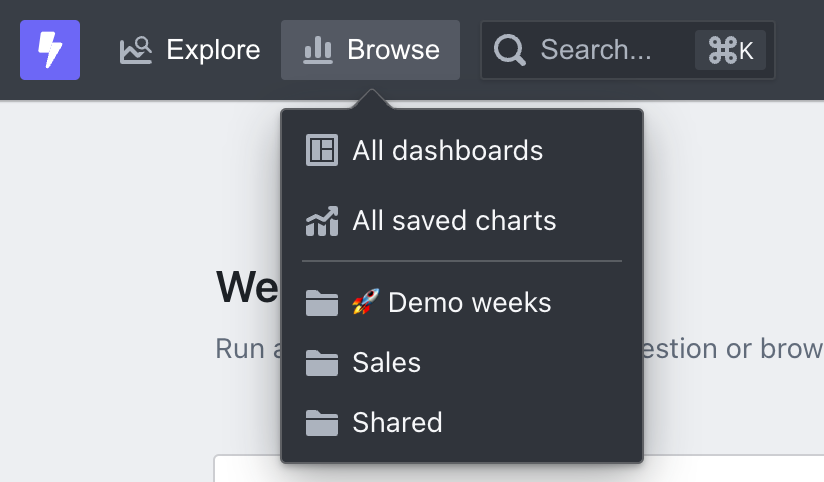Click the Demo weeks folder icon

(322, 303)
